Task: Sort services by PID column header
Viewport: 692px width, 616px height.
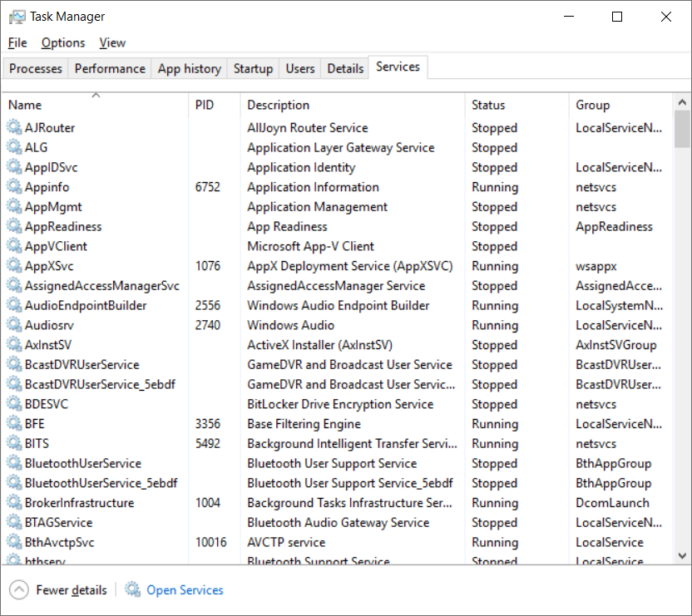Action: (215, 105)
